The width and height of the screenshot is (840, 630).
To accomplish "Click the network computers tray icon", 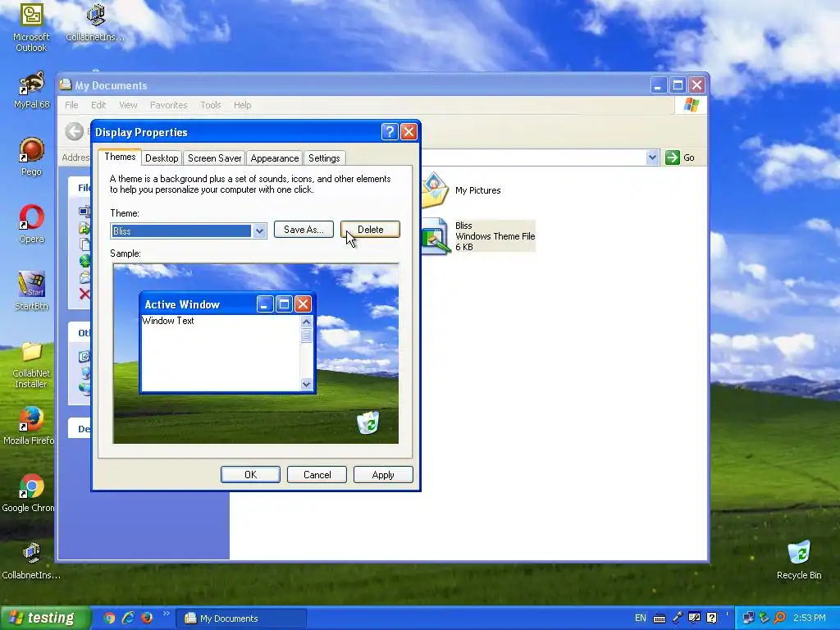I will 748,619.
